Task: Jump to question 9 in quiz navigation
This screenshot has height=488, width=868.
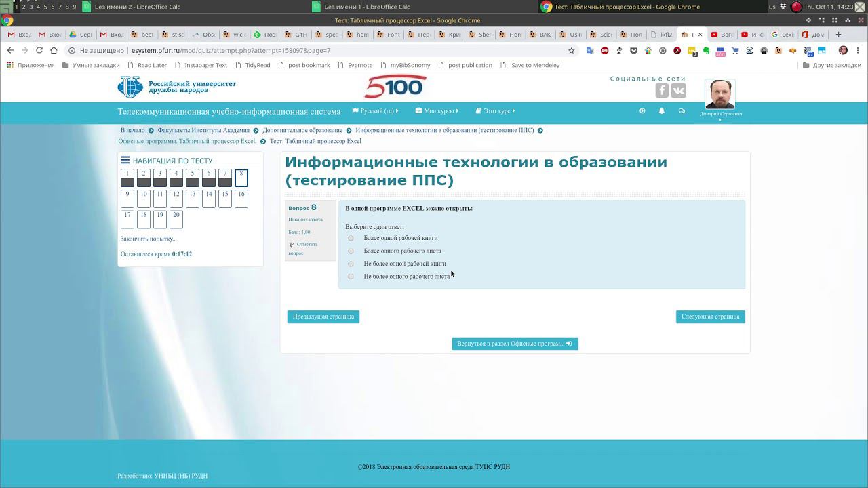Action: click(x=127, y=199)
